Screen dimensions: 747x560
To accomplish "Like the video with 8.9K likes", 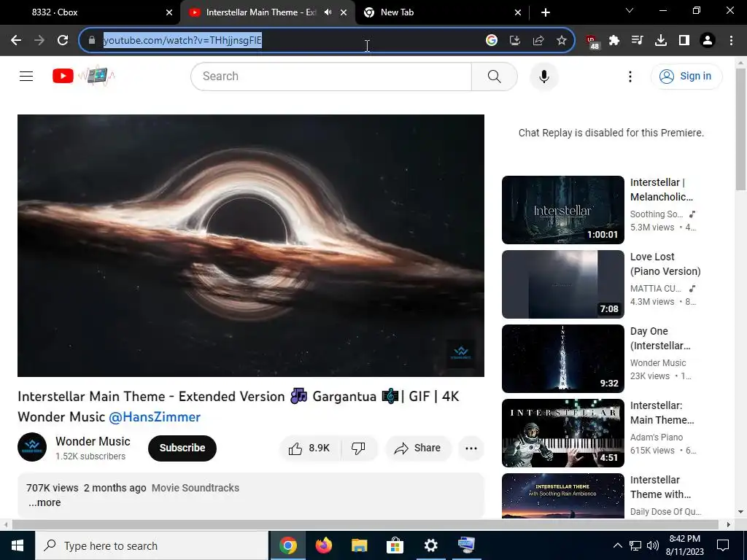I will (309, 448).
